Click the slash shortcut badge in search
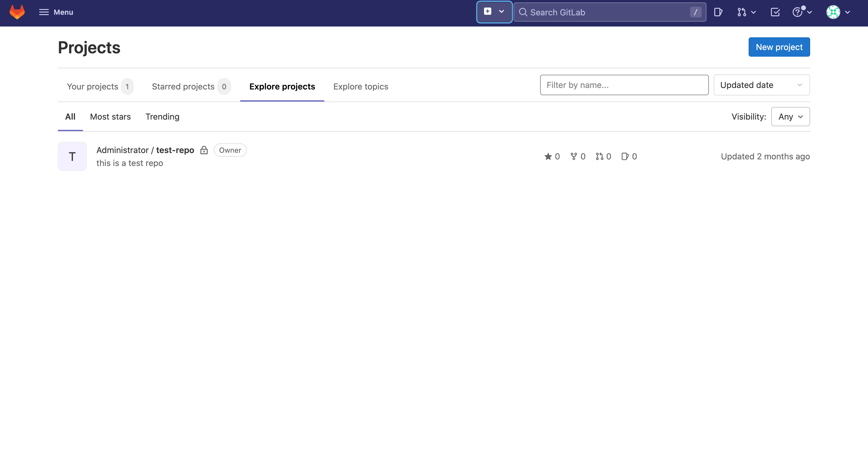868x473 pixels. pos(696,12)
